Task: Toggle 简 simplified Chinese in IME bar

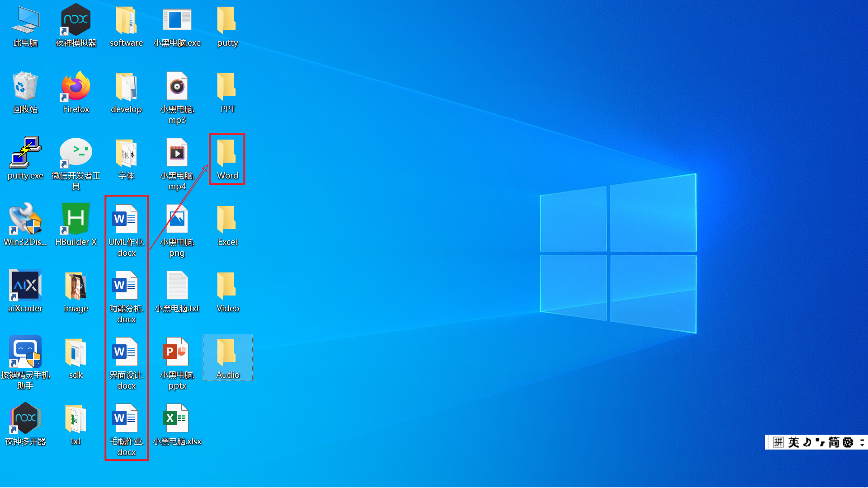Action: click(x=834, y=442)
